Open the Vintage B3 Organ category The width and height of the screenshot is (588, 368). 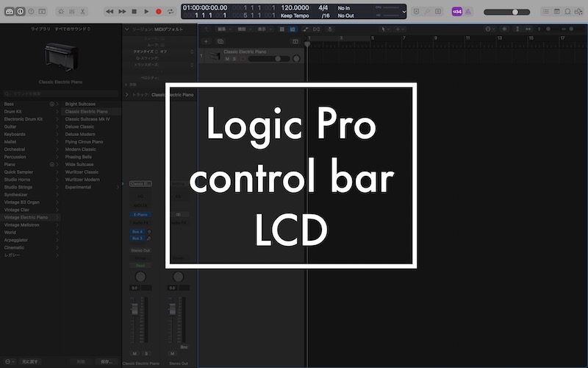point(22,202)
